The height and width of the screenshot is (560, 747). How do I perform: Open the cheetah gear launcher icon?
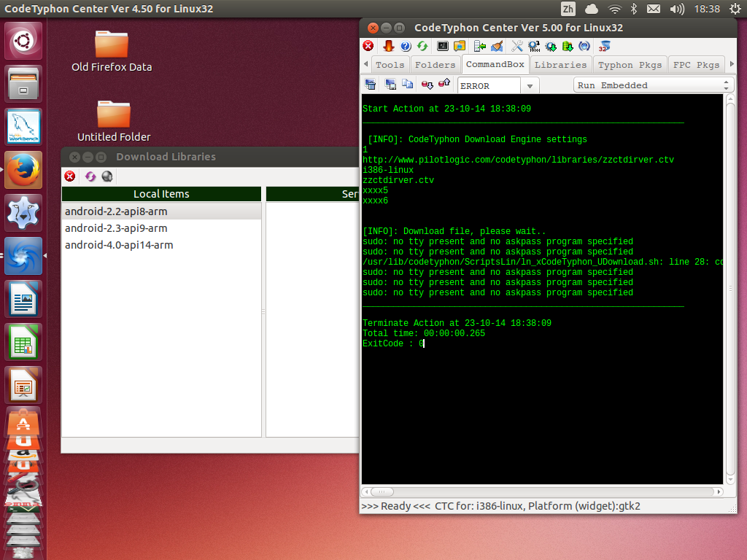pos(23,213)
